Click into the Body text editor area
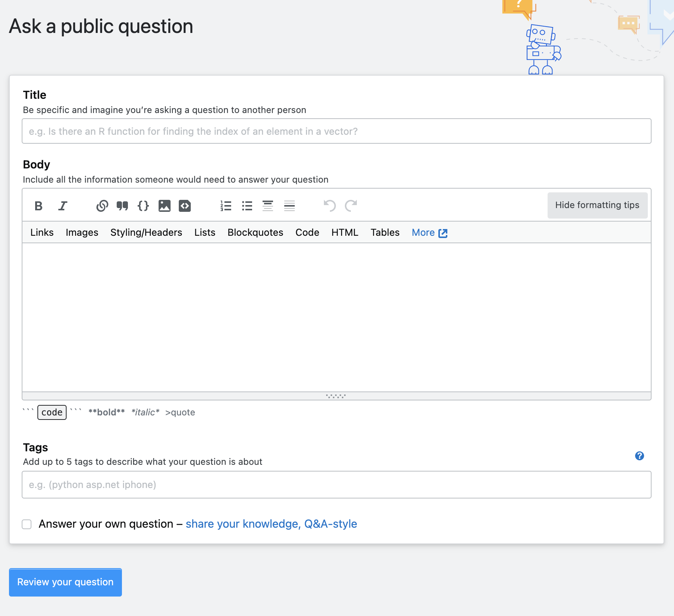Image resolution: width=674 pixels, height=616 pixels. tap(337, 317)
